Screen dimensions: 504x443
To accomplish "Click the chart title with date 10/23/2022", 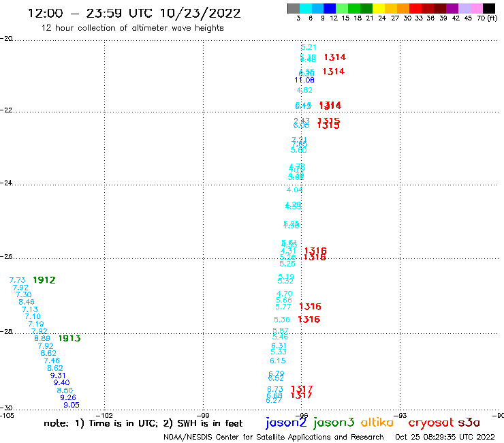I will [x=134, y=13].
